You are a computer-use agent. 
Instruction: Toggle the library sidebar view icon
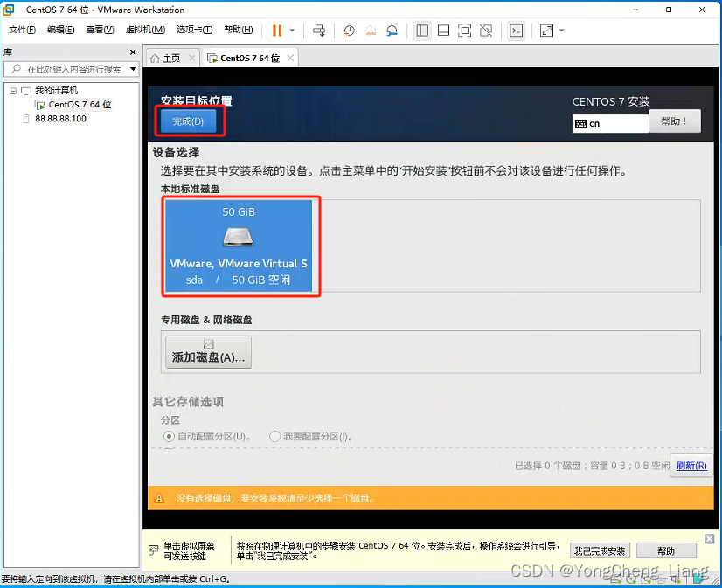(x=422, y=31)
